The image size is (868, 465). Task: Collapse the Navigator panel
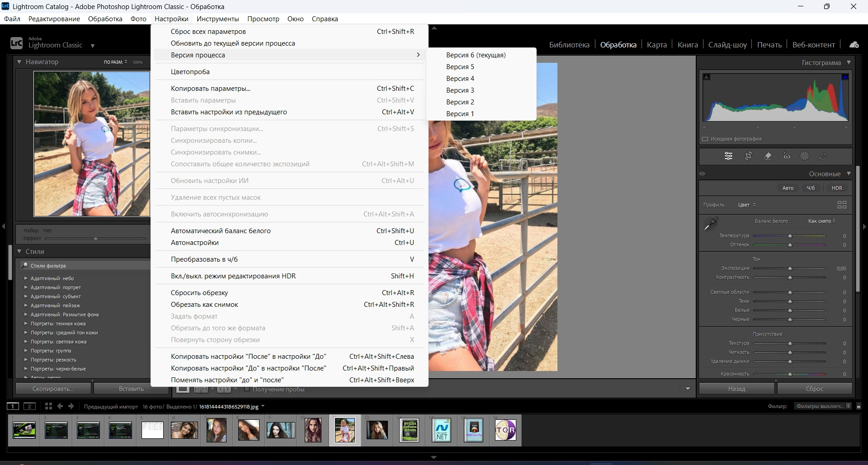tap(19, 61)
